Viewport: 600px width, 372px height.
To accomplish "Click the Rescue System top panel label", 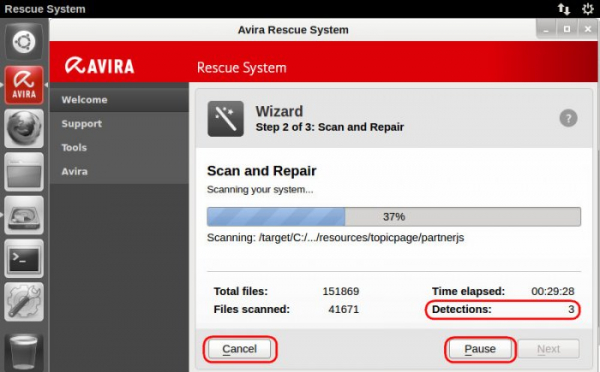I will (45, 9).
